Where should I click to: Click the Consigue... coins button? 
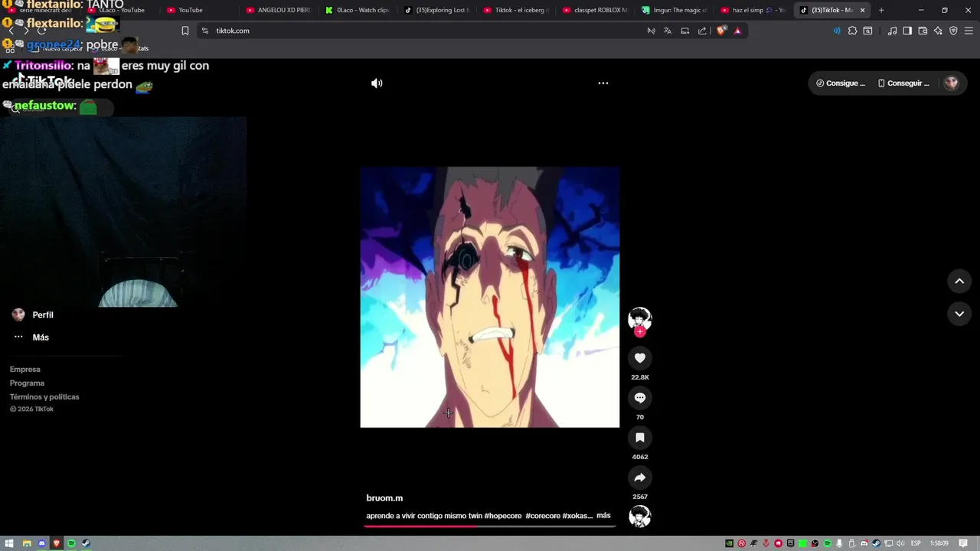click(x=841, y=83)
